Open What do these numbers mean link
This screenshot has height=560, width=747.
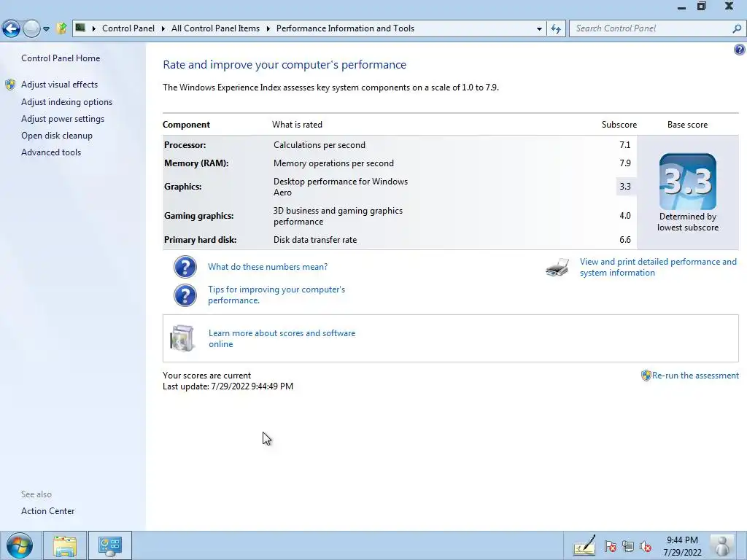pos(268,267)
